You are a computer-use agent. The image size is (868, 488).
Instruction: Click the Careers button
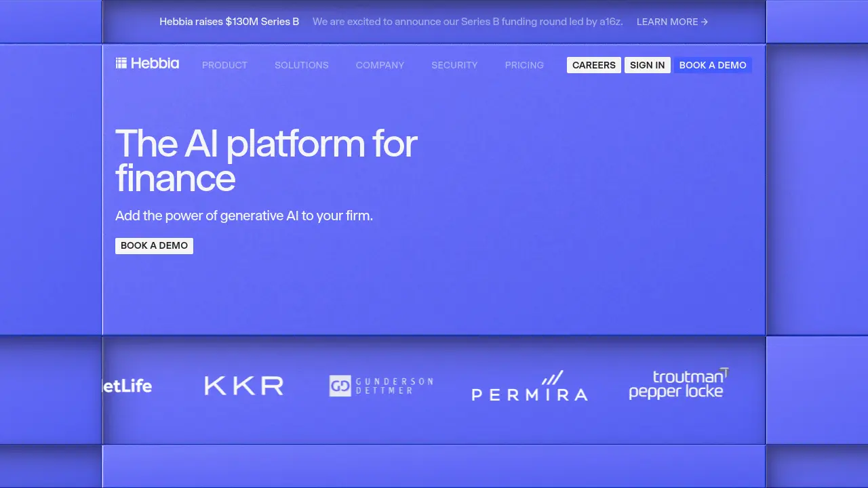(x=594, y=65)
